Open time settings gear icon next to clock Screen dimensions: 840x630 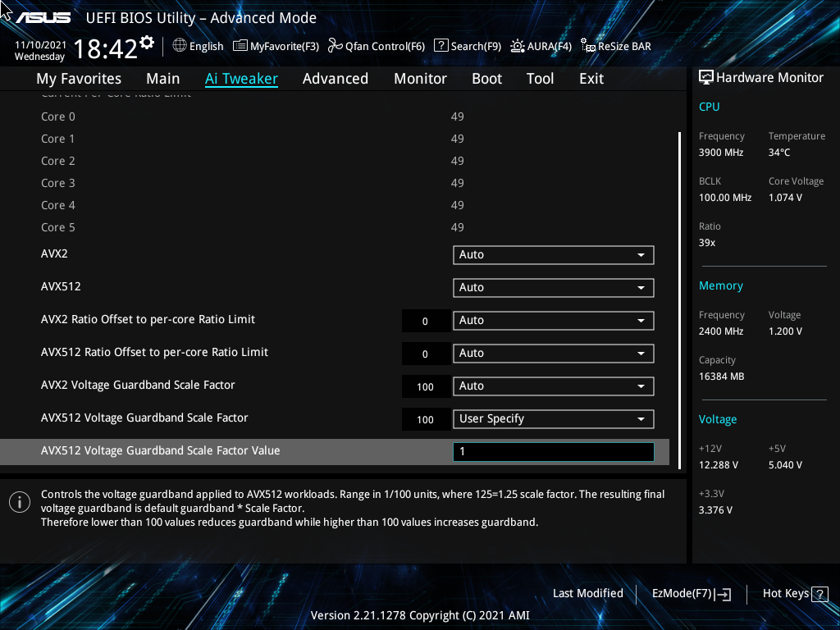pos(147,43)
